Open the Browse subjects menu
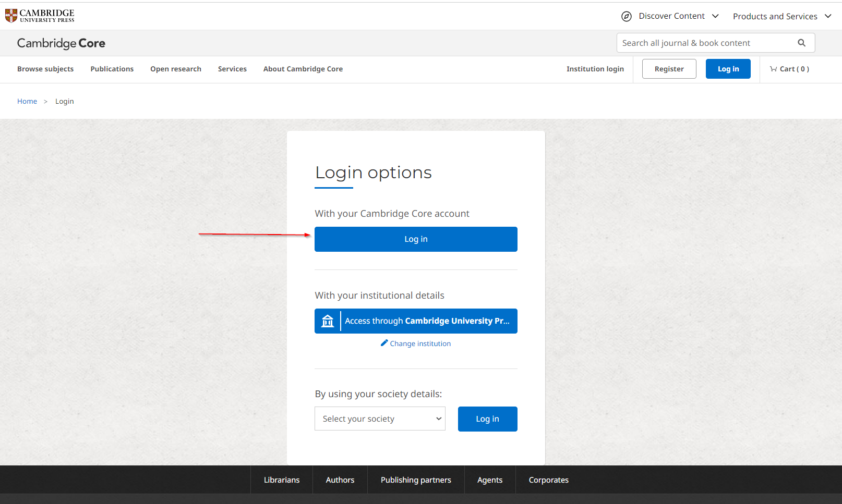This screenshot has width=842, height=504. click(x=45, y=69)
